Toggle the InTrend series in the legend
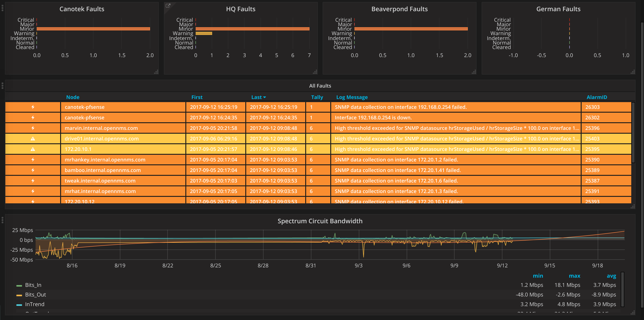 tap(34, 304)
